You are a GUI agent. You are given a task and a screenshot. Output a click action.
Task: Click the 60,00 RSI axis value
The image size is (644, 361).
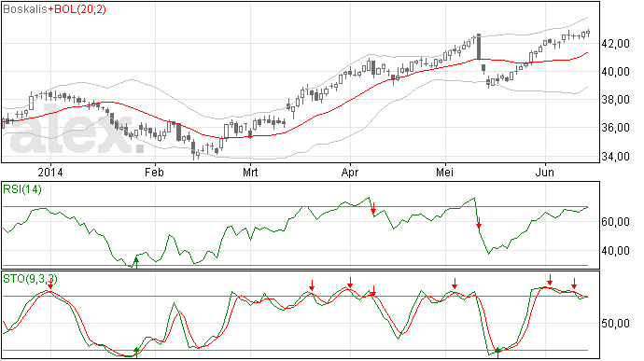[x=615, y=222]
